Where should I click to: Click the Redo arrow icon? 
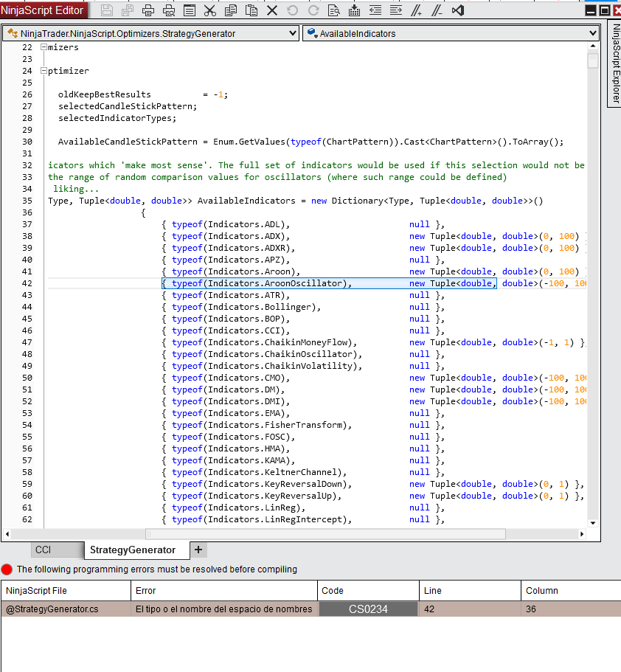pyautogui.click(x=313, y=10)
